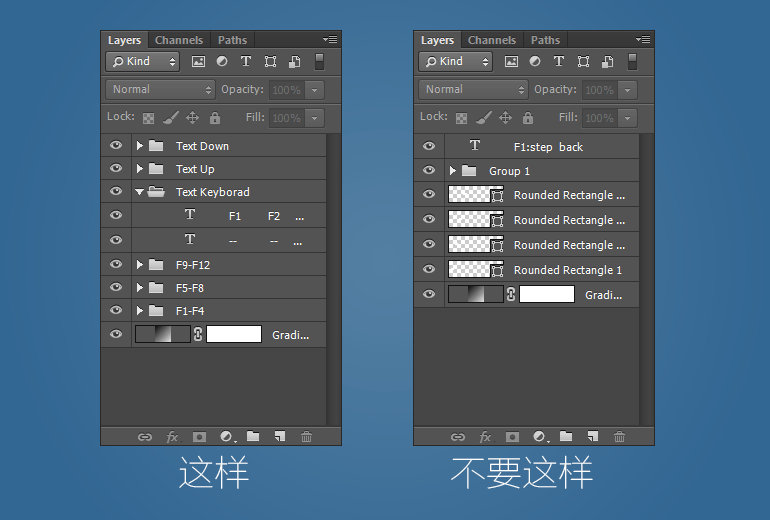Filter smart objects in left panel
The image size is (770, 520).
pos(295,61)
